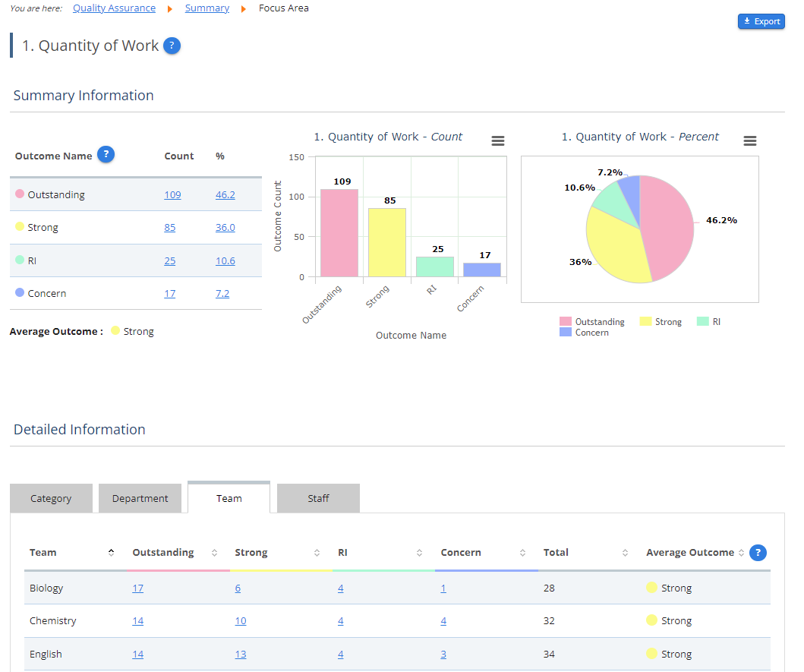Switch to the Staff tab
The image size is (804, 672).
pyautogui.click(x=318, y=497)
